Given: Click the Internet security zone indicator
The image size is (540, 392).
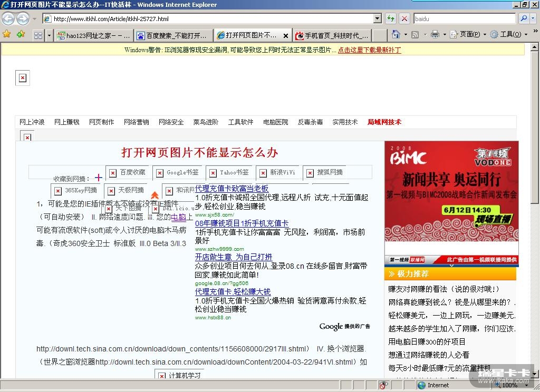Looking at the screenshot, I should tap(433, 385).
